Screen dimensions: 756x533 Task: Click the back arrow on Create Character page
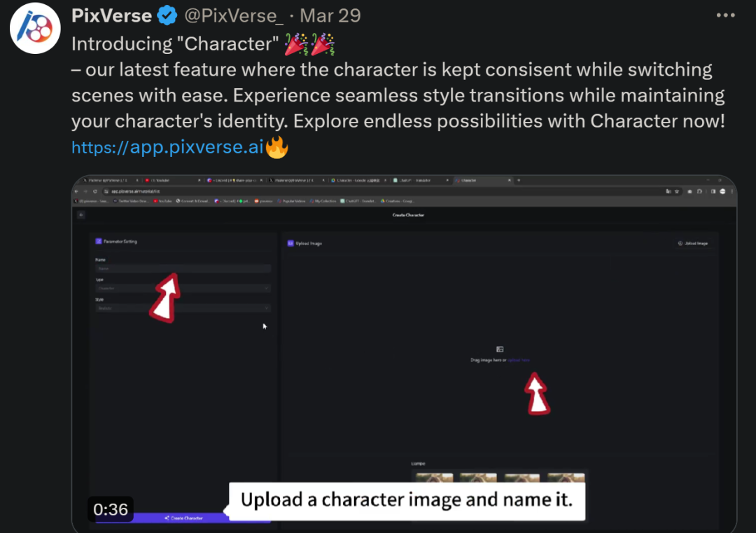click(80, 215)
